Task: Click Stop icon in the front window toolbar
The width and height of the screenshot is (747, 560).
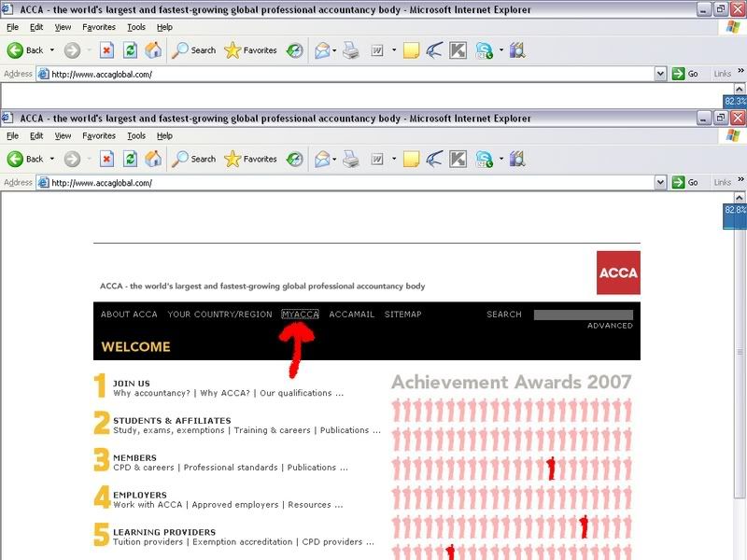Action: coord(106,159)
